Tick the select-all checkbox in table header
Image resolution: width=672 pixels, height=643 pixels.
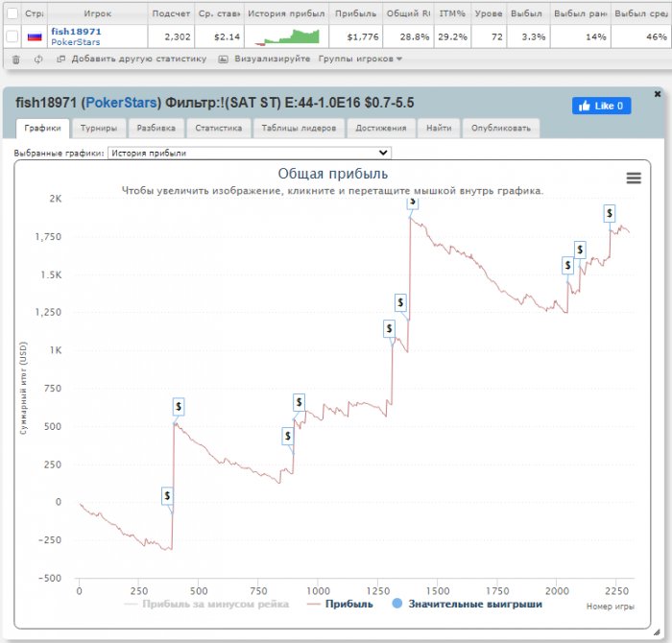(11, 14)
